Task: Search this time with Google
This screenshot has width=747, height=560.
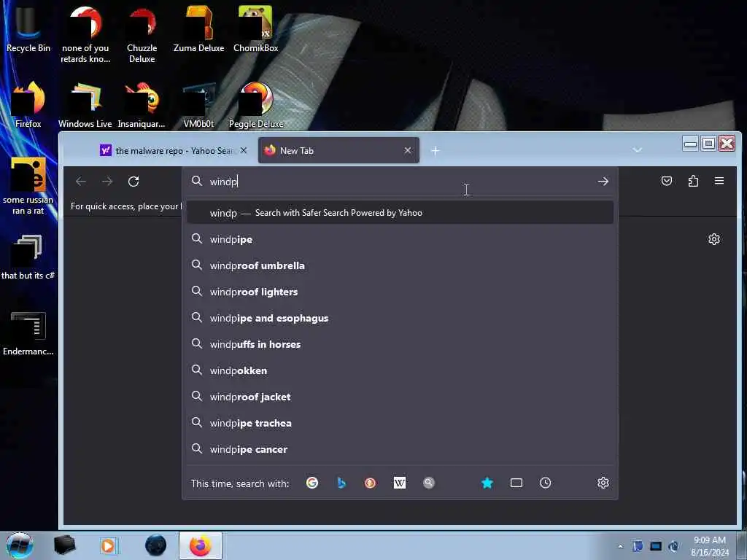Action: [312, 483]
